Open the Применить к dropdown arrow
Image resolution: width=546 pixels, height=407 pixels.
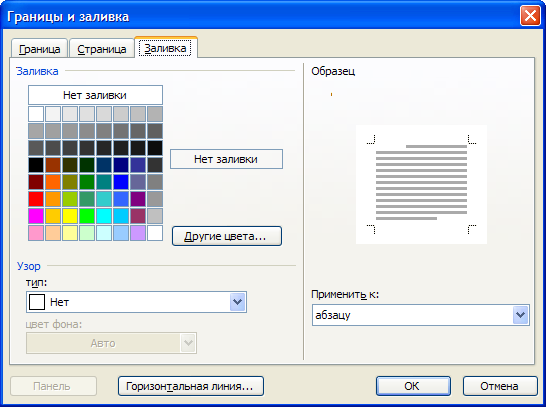coord(520,315)
